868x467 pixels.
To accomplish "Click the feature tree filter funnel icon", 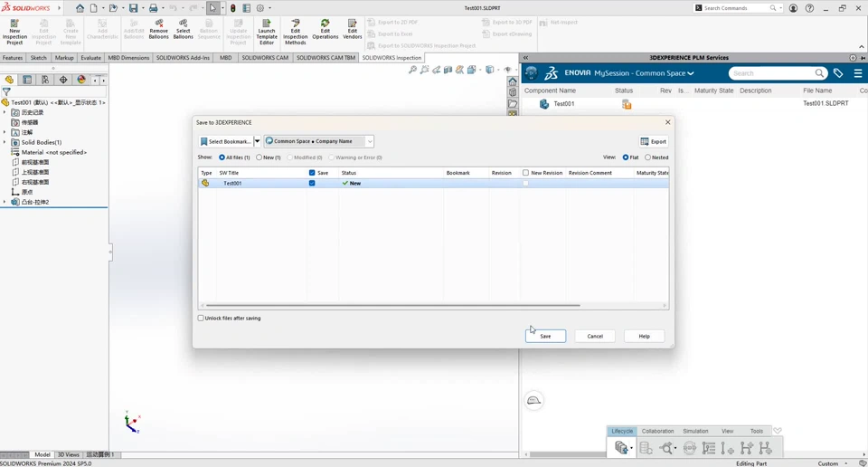I will pos(6,92).
